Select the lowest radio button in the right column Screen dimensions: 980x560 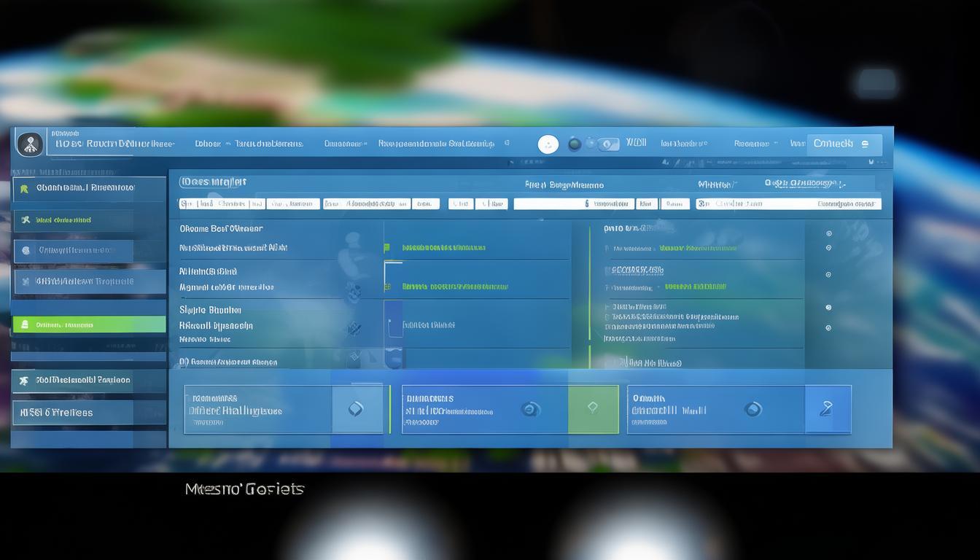point(828,328)
